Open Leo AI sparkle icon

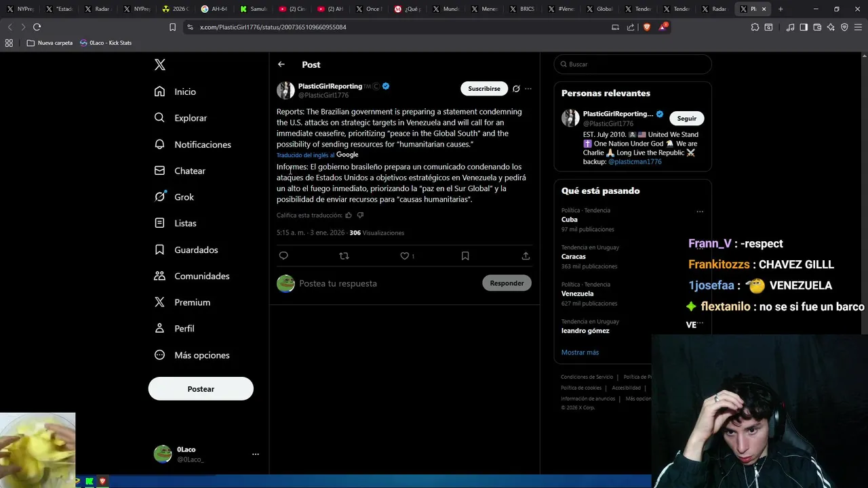pyautogui.click(x=831, y=27)
